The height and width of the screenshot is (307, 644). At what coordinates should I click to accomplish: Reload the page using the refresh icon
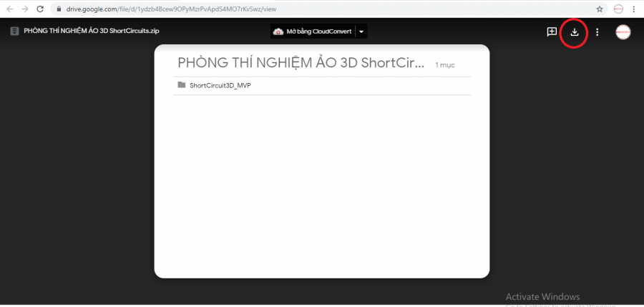tap(40, 9)
